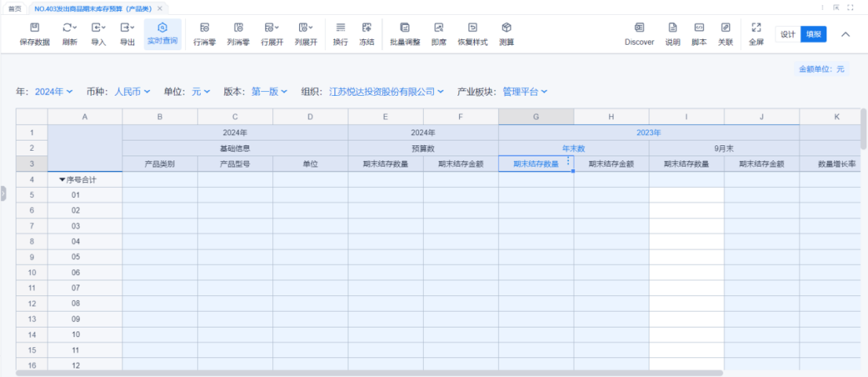Open the 年 2024年 dropdown

[x=53, y=92]
